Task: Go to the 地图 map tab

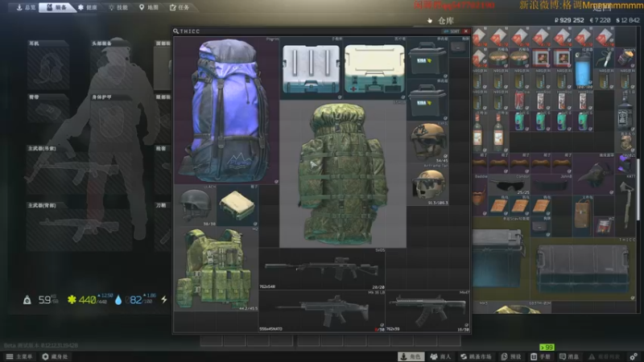Action: point(149,7)
